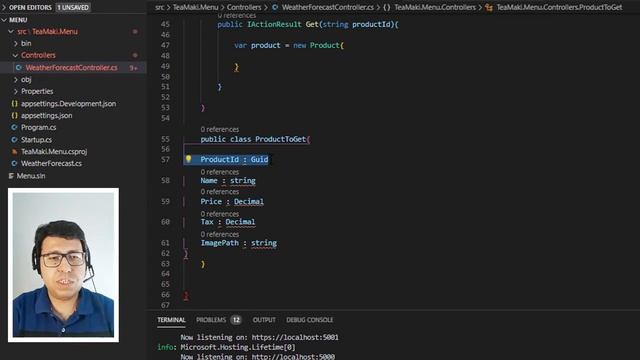640x360 pixels.
Task: Expand the obj folder
Action: 16,80
